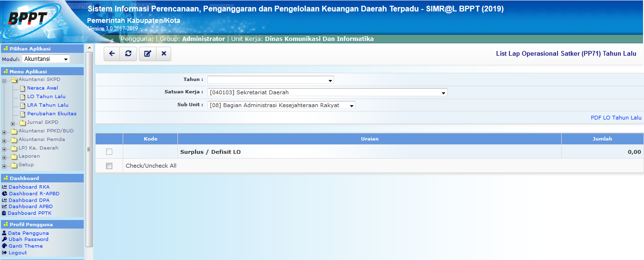Open the Satuan Kerja dropdown
Screen dimensions: 644x260
327,92
